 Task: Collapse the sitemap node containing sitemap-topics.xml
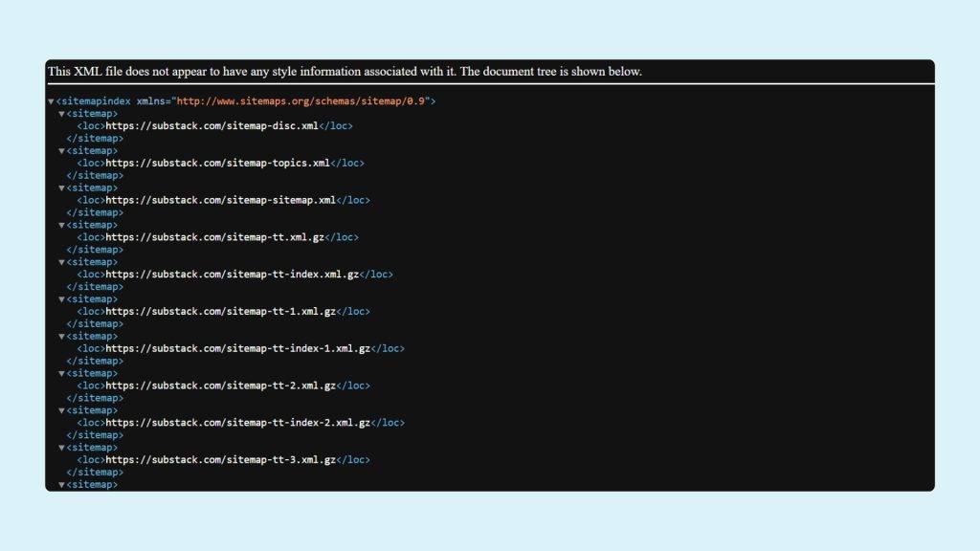[62, 150]
